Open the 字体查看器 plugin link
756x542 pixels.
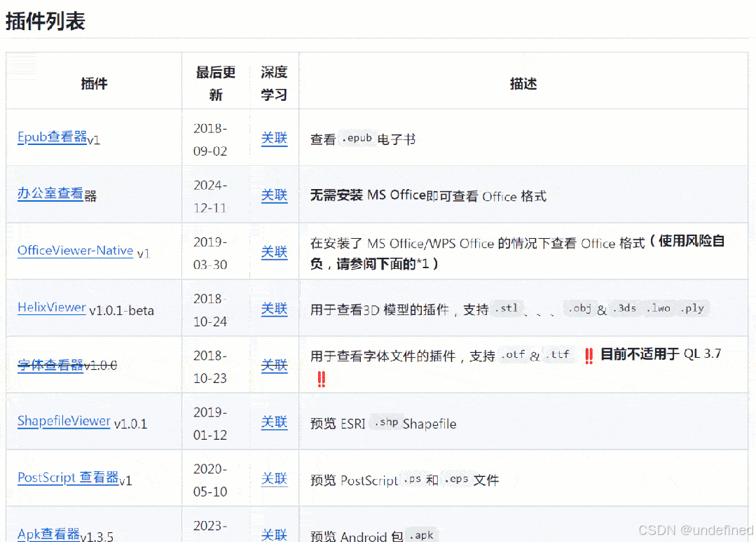pos(49,365)
